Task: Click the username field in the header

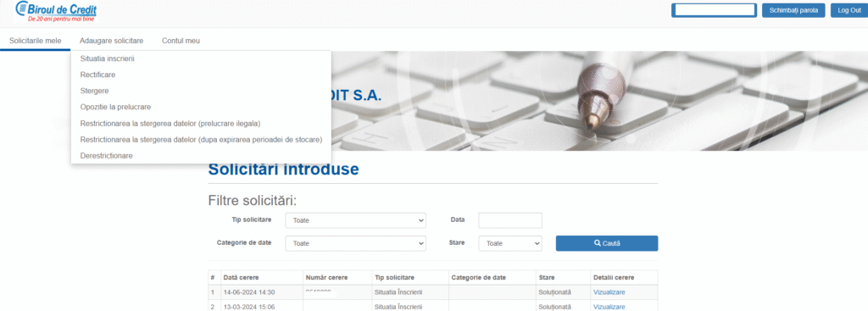Action: pos(714,10)
